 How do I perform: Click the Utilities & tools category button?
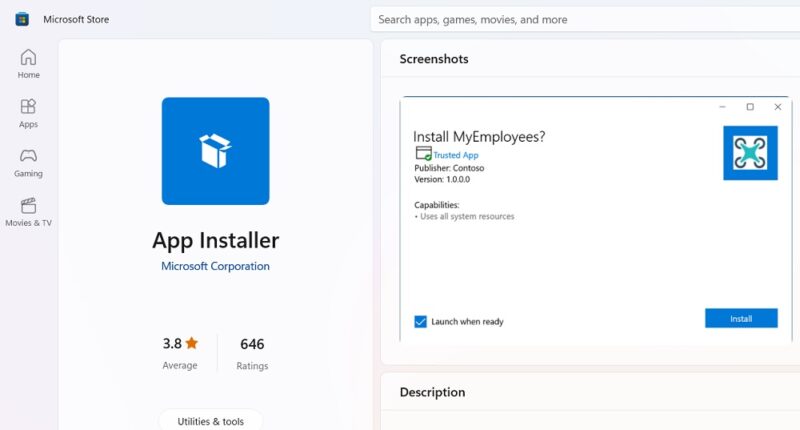click(210, 421)
